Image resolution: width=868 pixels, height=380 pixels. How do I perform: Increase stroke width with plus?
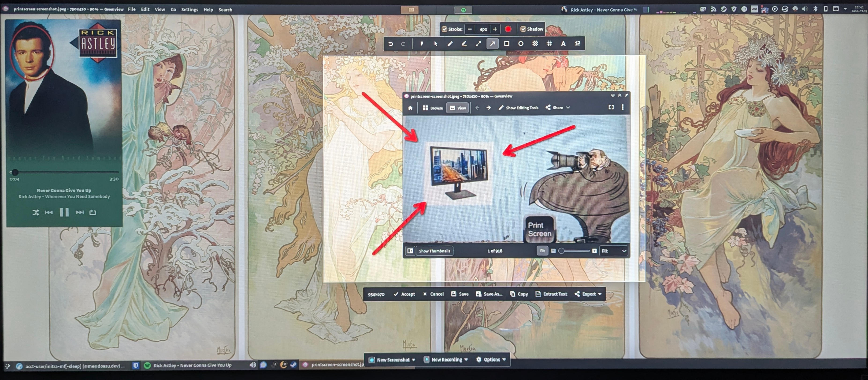(x=495, y=29)
